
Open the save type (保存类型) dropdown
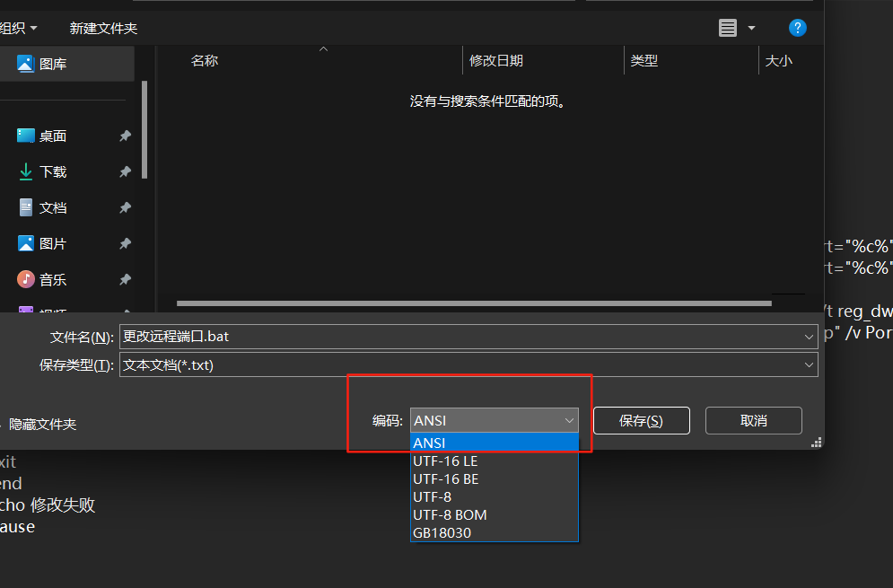click(810, 365)
